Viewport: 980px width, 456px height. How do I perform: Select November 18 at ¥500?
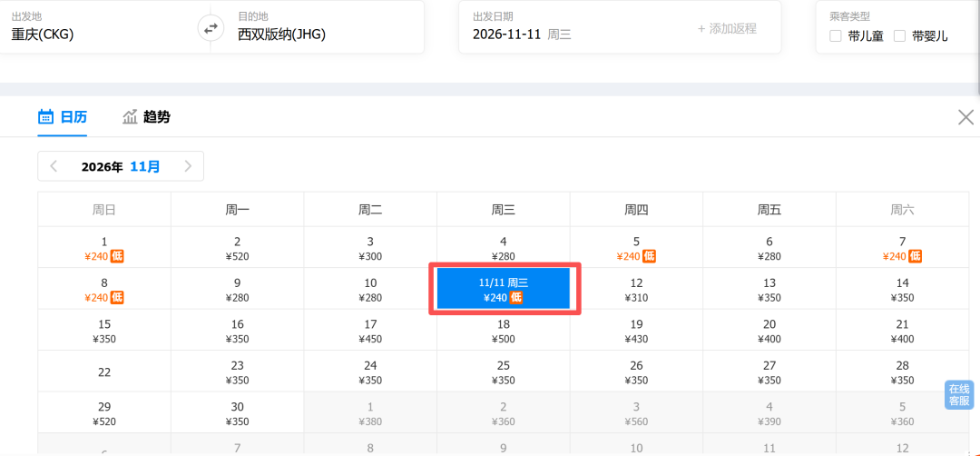(504, 331)
